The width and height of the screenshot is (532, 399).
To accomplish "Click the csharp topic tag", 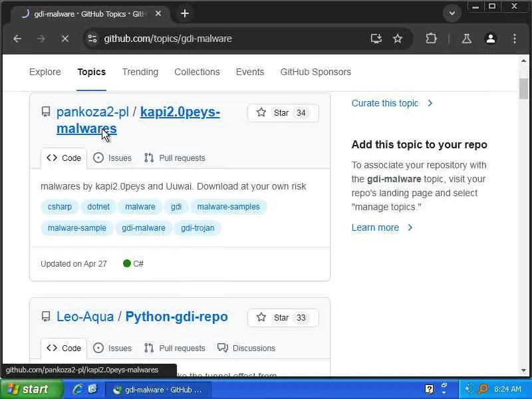I will pyautogui.click(x=60, y=207).
